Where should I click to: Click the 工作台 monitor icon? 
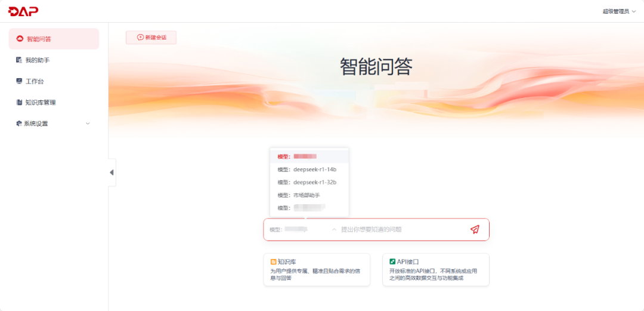(19, 81)
